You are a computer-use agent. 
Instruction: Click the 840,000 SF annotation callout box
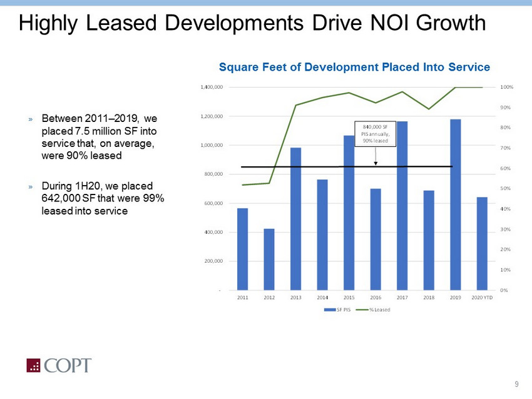point(376,134)
